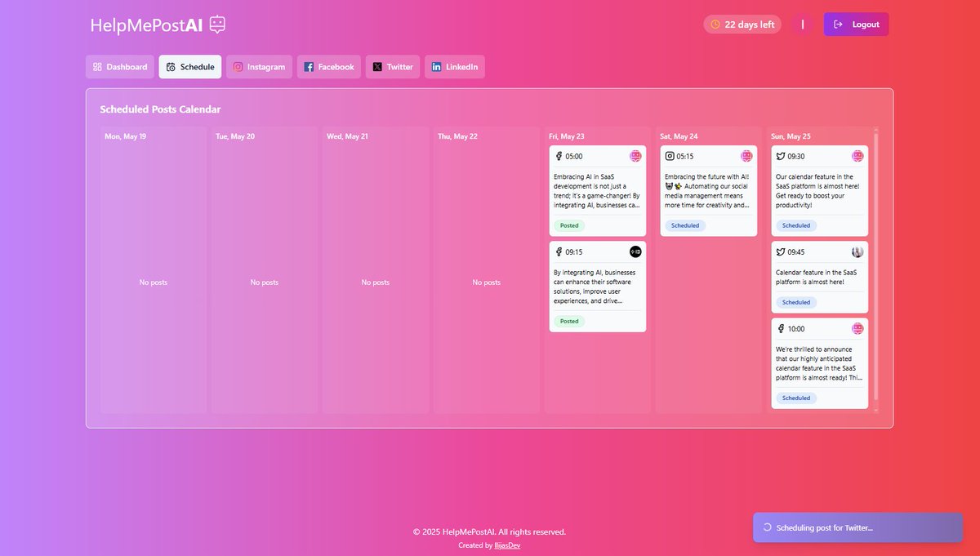Open the 'By integrating AI, businesses' post text
Image resolution: width=980 pixels, height=556 pixels.
(x=596, y=287)
